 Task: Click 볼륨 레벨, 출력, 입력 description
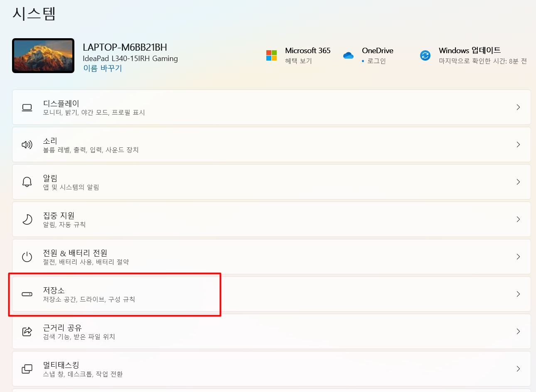tap(91, 150)
